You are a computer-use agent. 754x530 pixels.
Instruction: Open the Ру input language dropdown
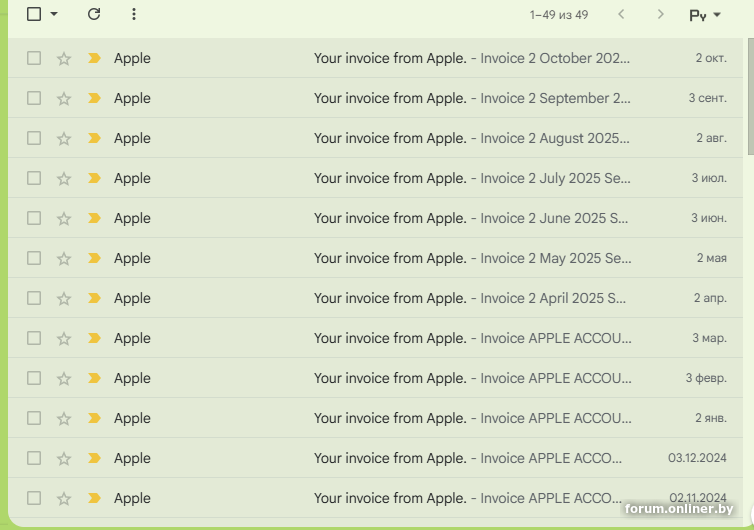click(x=705, y=15)
